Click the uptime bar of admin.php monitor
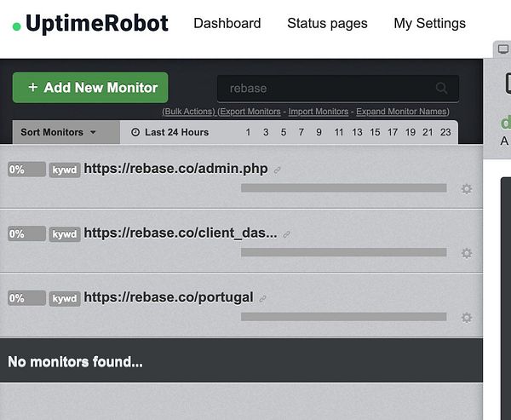This screenshot has width=511, height=420. click(x=344, y=187)
